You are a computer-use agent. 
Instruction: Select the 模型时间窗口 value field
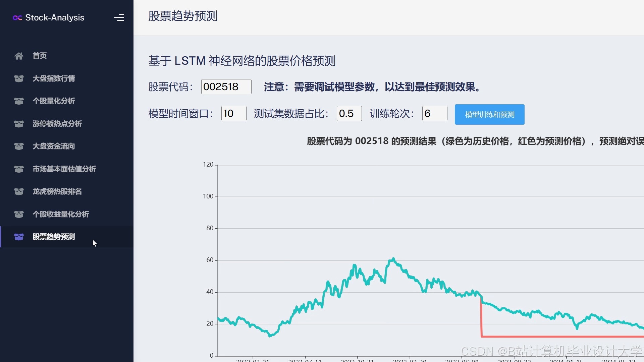click(234, 114)
